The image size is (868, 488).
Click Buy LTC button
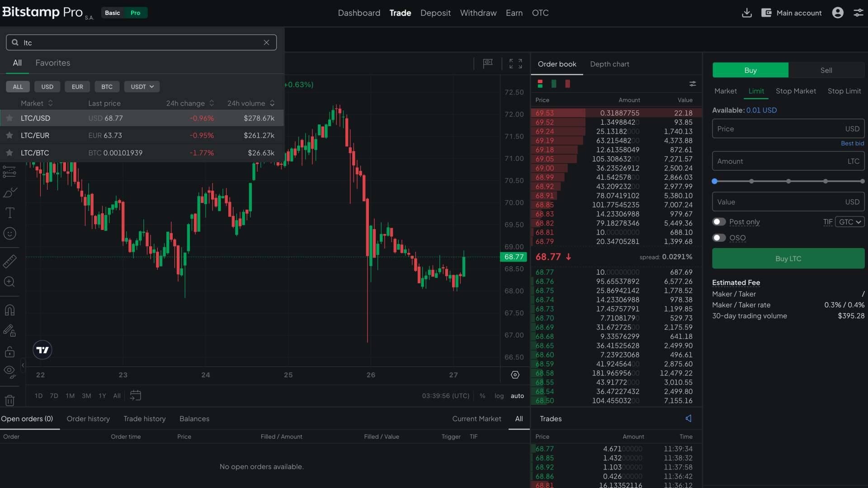point(788,258)
